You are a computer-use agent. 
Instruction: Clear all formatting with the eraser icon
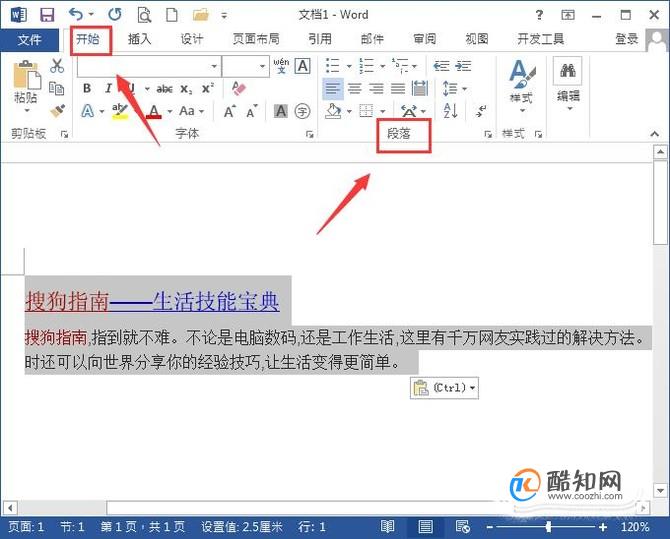point(239,88)
